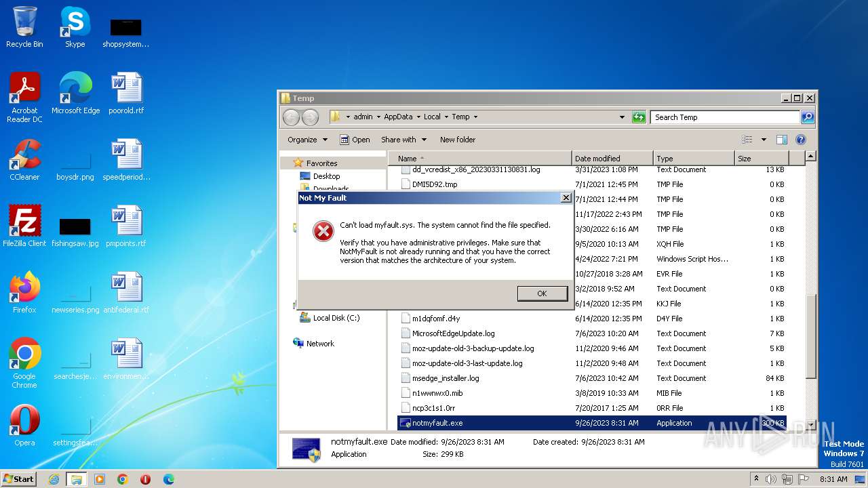Select the shopsystem desktop file

tap(126, 33)
